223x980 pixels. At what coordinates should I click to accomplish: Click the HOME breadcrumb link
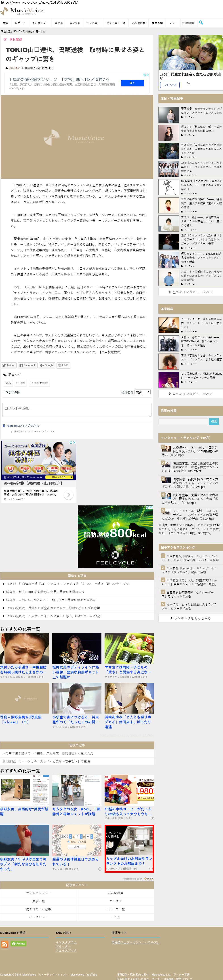(x=16, y=32)
